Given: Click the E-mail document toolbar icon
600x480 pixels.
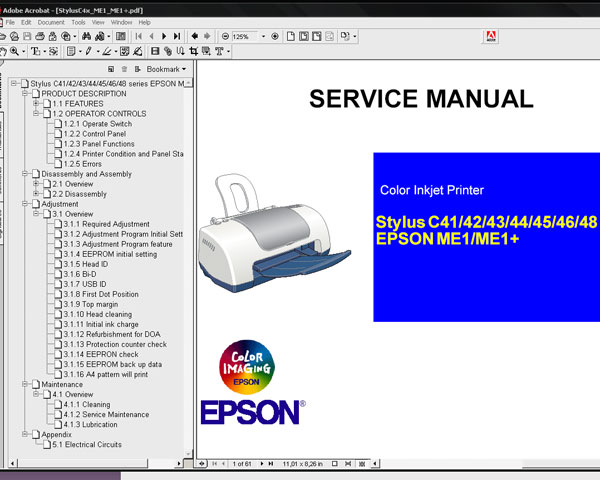Looking at the screenshot, I should (52, 36).
